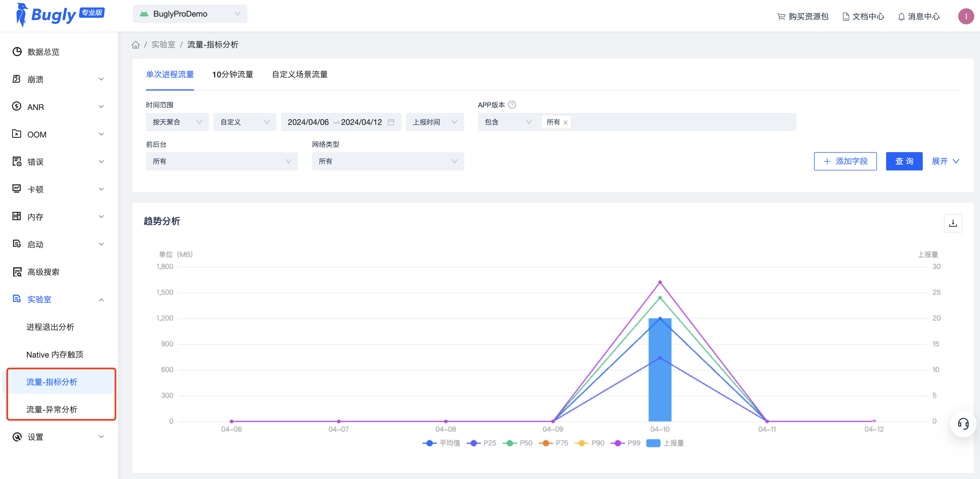The image size is (980, 479).
Task: Switch to 单次进程流量 tab
Action: [170, 74]
